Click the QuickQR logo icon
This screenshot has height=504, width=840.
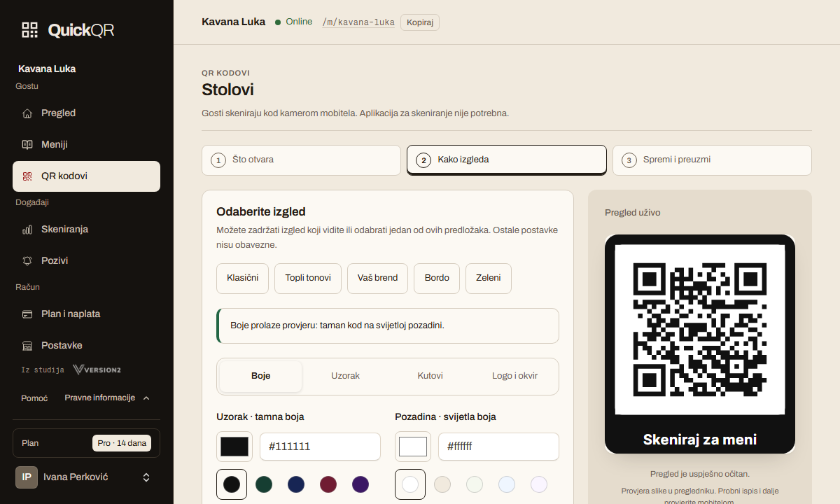29,29
